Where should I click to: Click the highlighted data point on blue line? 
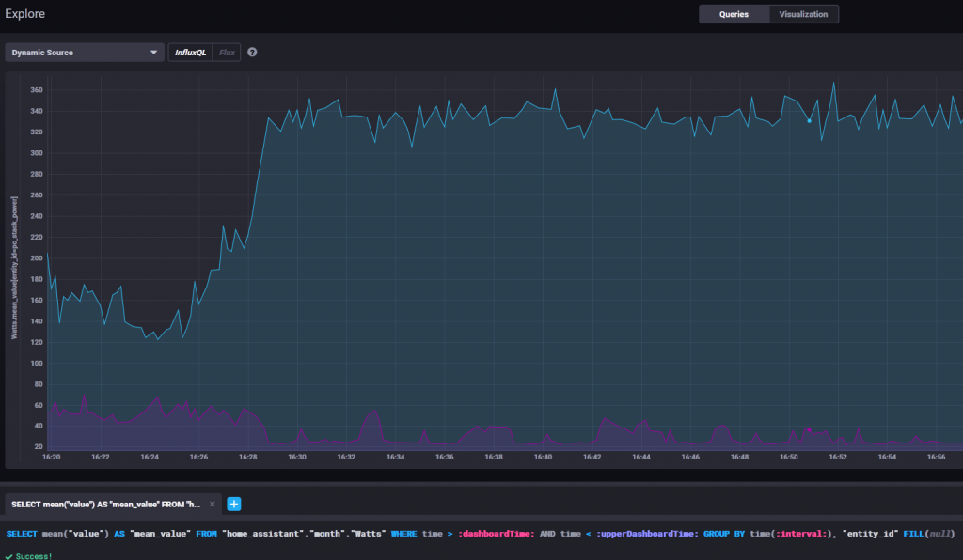(x=809, y=120)
